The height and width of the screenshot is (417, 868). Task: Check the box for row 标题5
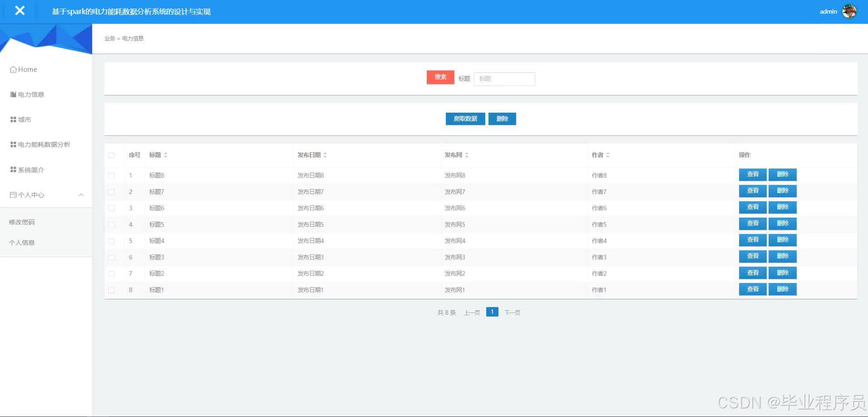click(x=111, y=224)
